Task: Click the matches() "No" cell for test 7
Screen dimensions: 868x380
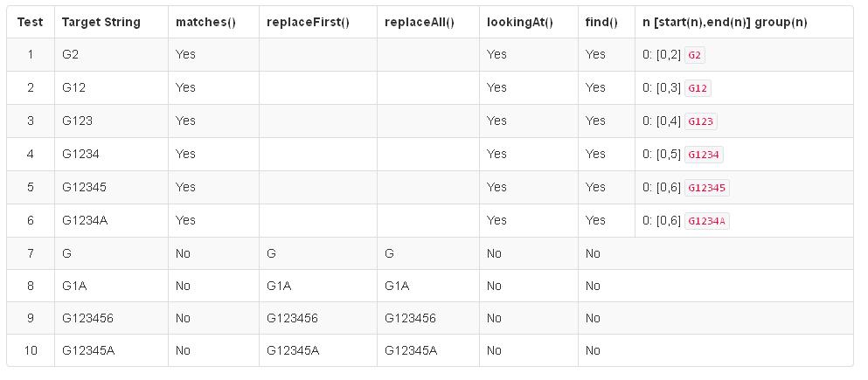Action: pos(184,253)
